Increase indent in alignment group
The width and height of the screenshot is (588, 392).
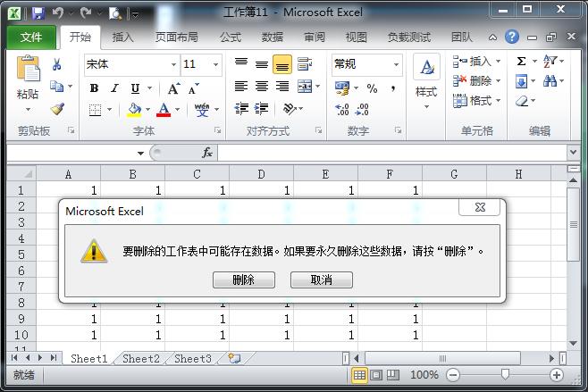[x=261, y=109]
